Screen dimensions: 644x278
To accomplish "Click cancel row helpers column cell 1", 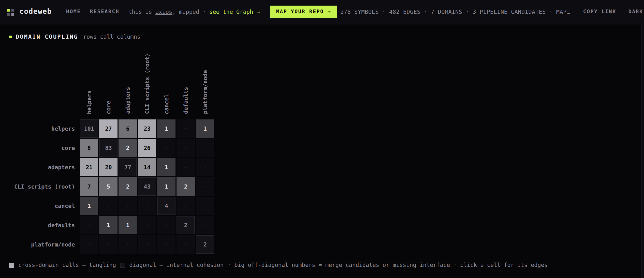I will click(x=89, y=206).
